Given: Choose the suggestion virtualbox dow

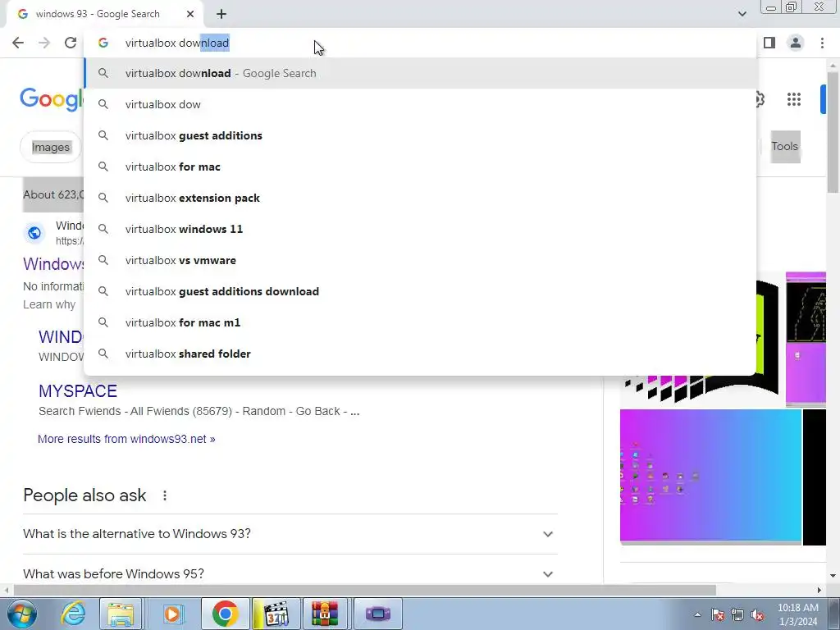Looking at the screenshot, I should (x=421, y=104).
